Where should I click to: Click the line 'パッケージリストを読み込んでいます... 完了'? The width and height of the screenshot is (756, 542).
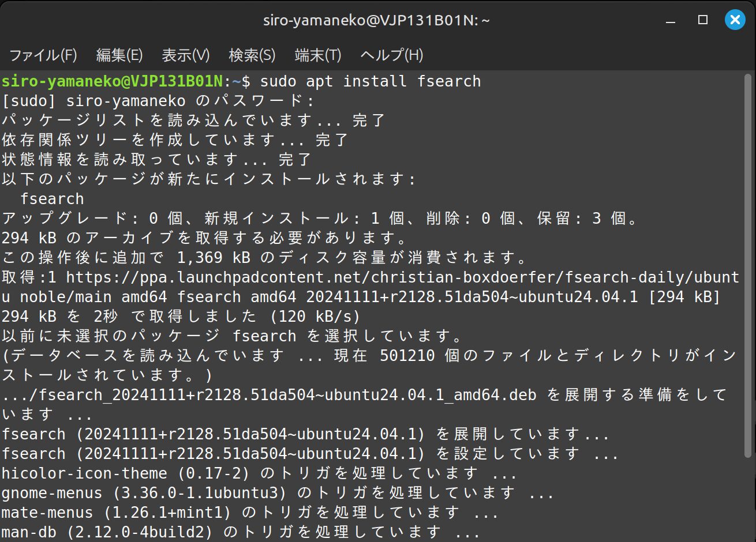(193, 121)
